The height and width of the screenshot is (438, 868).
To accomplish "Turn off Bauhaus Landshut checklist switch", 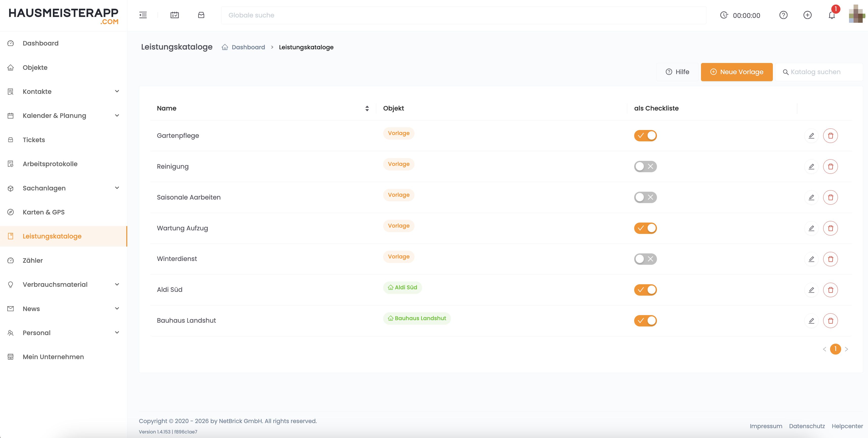I will click(645, 320).
